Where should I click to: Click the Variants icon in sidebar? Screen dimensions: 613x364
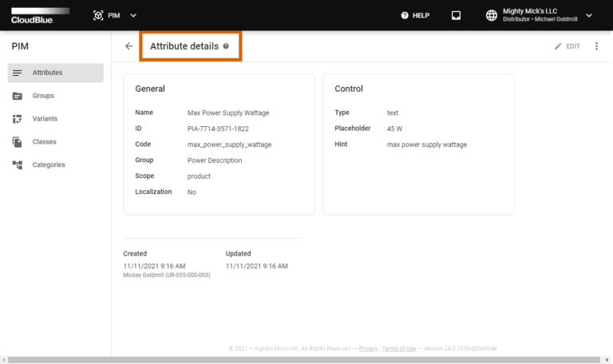tap(18, 119)
